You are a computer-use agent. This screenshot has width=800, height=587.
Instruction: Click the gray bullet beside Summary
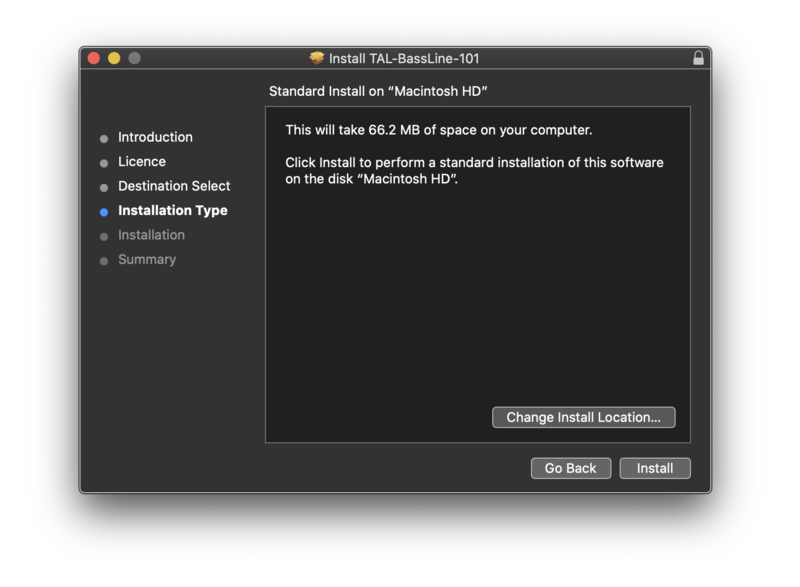[x=104, y=261]
